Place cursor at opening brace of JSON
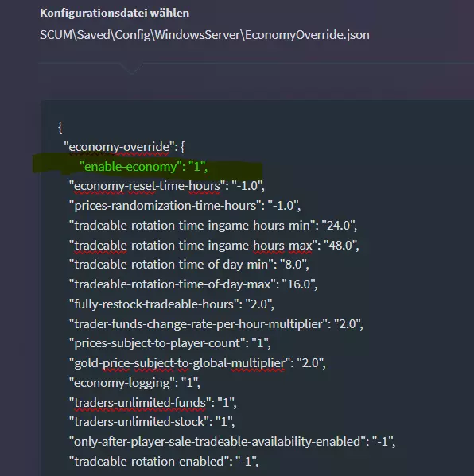Screen dimensions: 474x476 60,127
